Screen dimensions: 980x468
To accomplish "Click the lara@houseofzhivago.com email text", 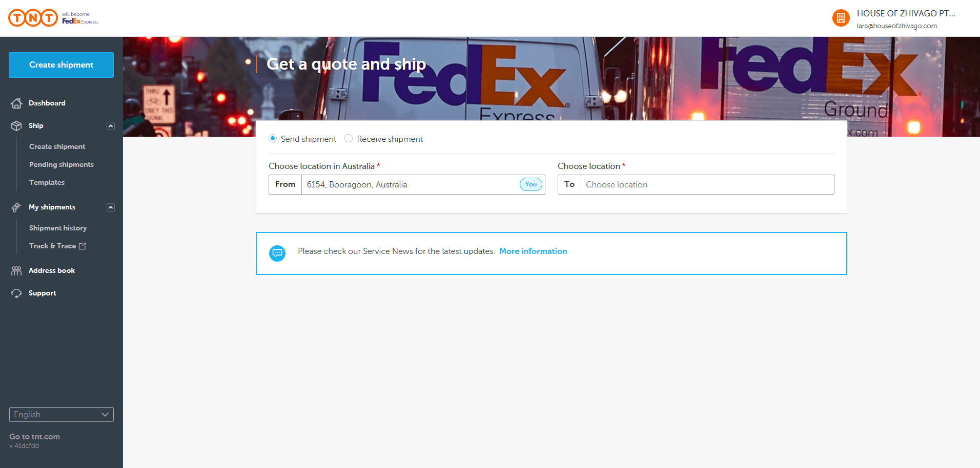I will (896, 26).
